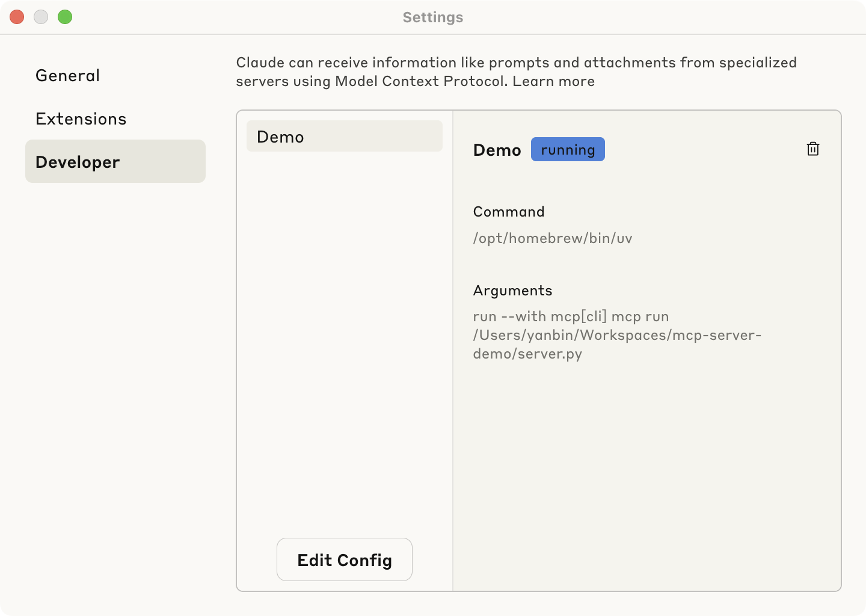Open the General settings section
The width and height of the screenshot is (866, 616).
[68, 76]
